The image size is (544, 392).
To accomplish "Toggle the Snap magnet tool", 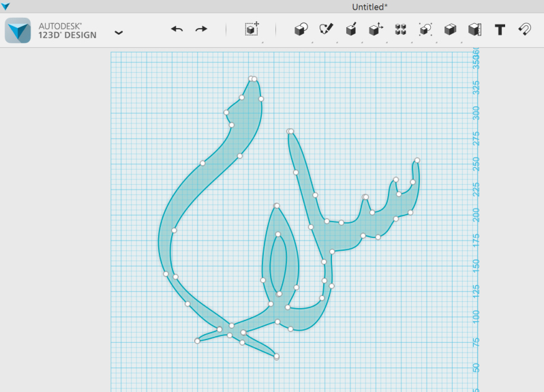I will pos(525,29).
